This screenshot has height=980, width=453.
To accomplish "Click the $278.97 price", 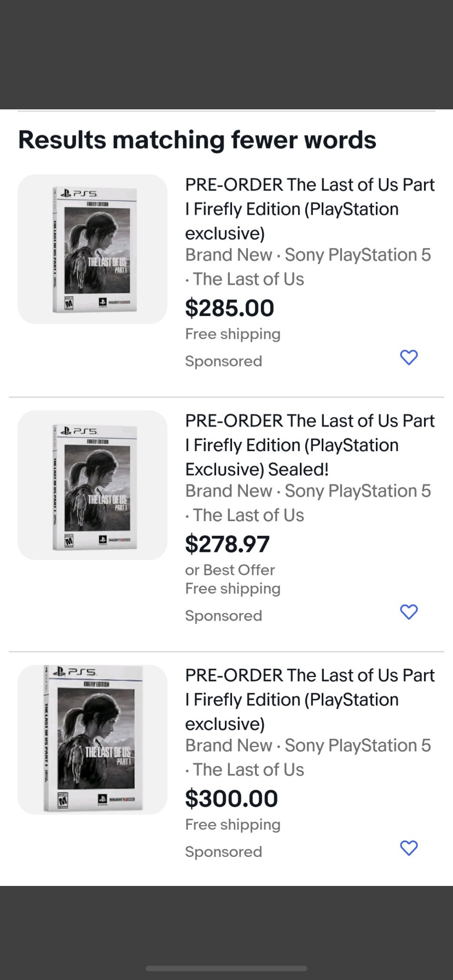I will pos(227,544).
